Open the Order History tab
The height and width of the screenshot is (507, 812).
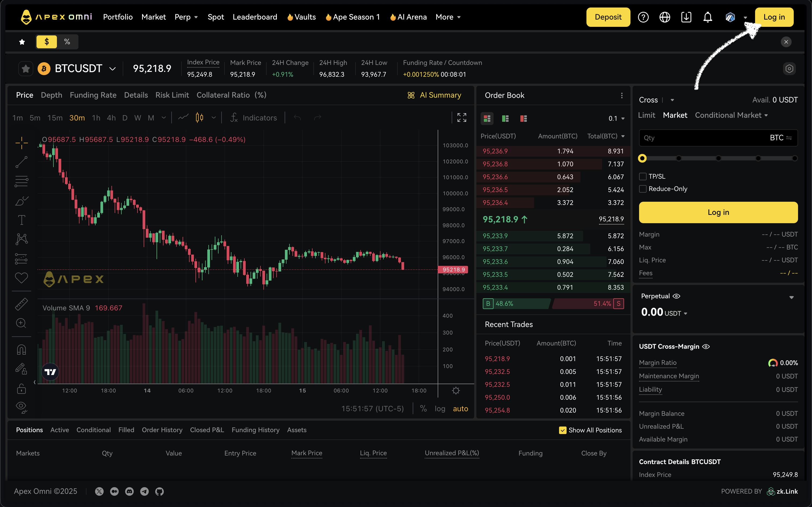[x=162, y=430]
